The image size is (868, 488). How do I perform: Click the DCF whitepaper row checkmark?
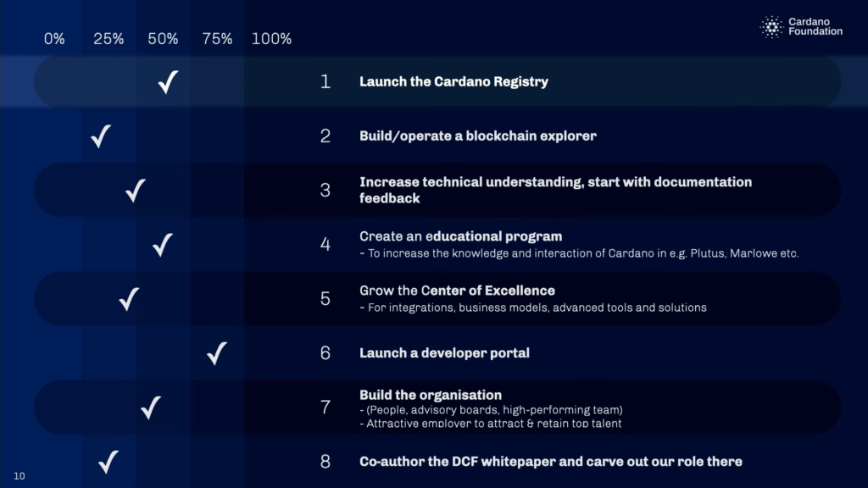108,462
